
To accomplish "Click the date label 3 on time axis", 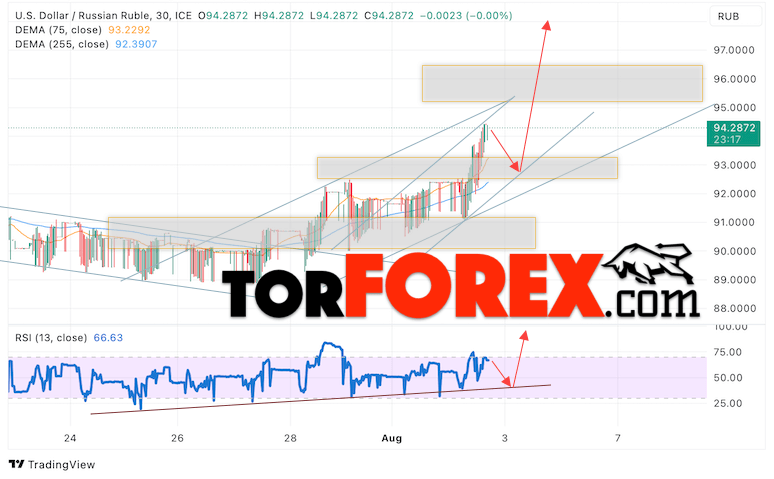I will click(x=504, y=438).
